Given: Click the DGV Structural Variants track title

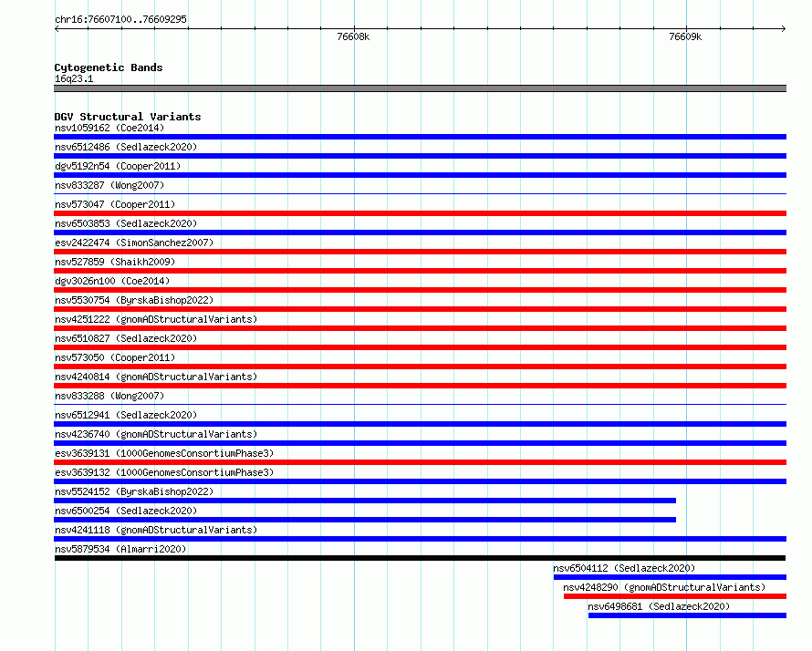Looking at the screenshot, I should click(x=128, y=117).
